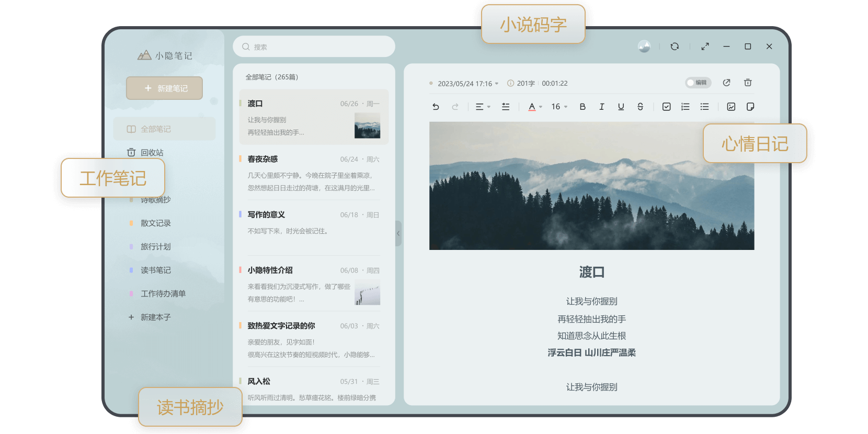
Task: Select the 读书笔记 notebook
Action: [x=155, y=270]
